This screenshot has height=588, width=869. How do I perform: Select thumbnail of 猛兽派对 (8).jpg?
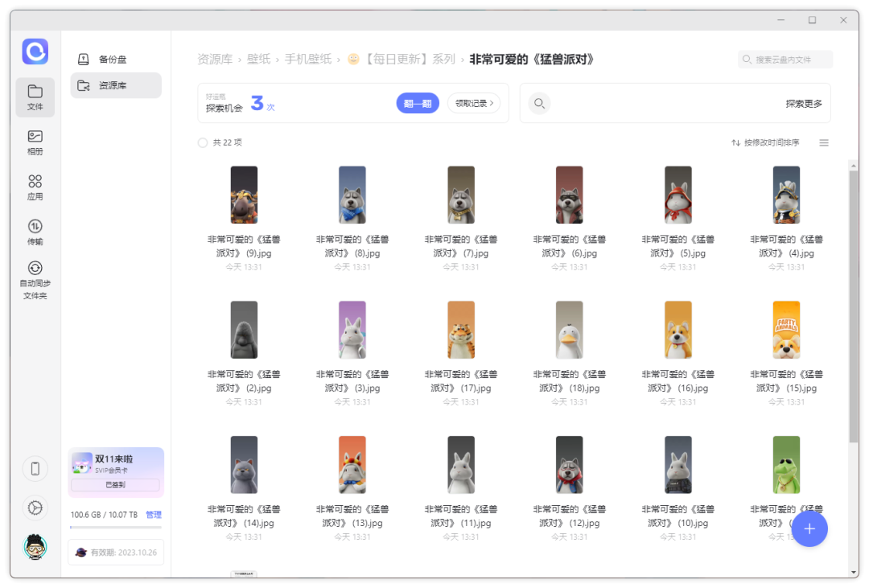352,195
